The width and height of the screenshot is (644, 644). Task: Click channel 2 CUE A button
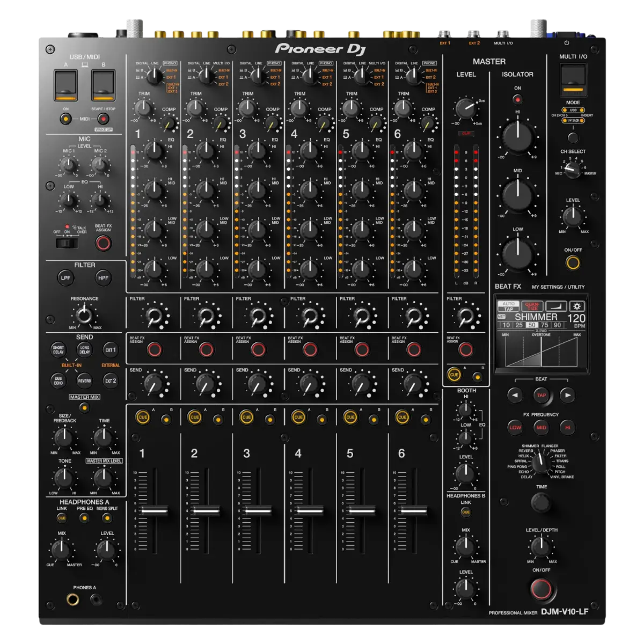tap(194, 417)
